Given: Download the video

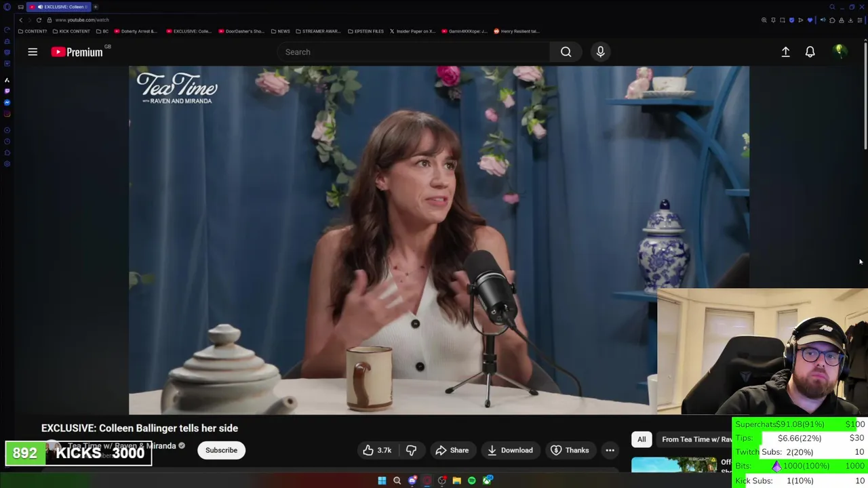Looking at the screenshot, I should pos(510,450).
